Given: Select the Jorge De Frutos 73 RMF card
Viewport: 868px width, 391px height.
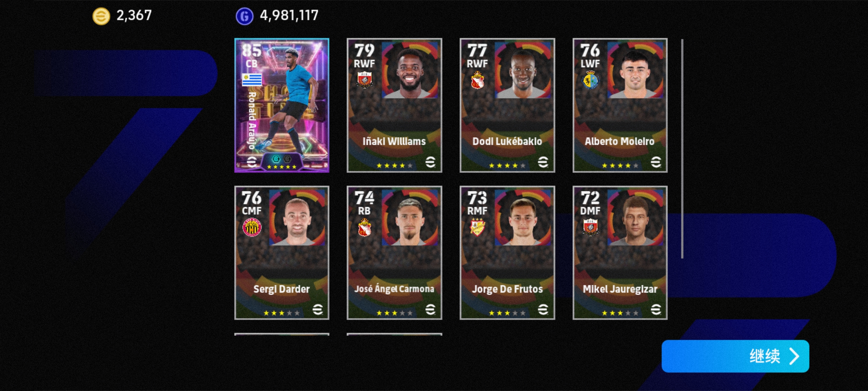Looking at the screenshot, I should click(507, 253).
